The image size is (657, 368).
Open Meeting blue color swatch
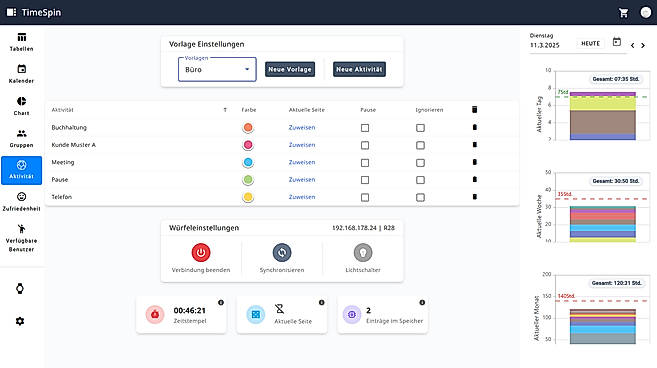pyautogui.click(x=248, y=162)
